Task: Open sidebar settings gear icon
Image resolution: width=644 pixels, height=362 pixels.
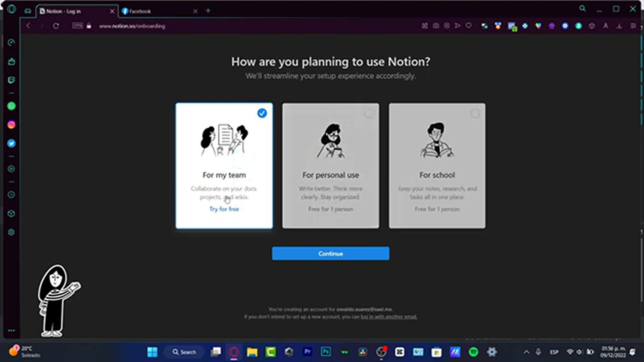Action: click(x=11, y=232)
